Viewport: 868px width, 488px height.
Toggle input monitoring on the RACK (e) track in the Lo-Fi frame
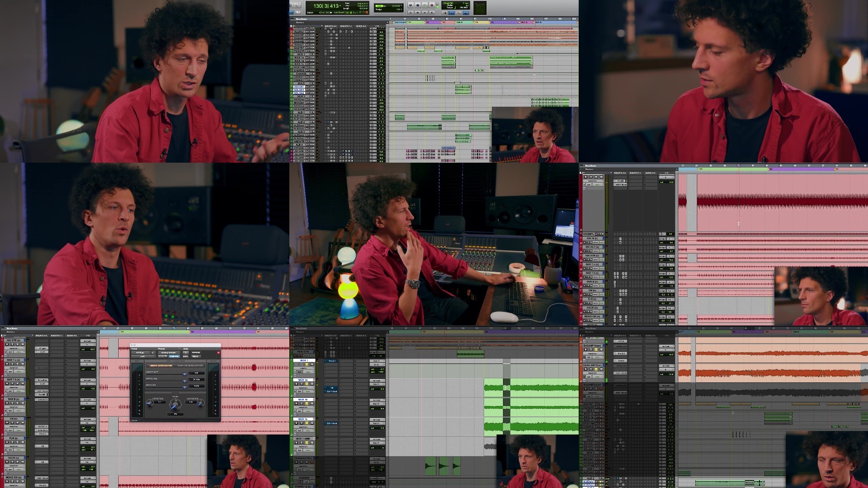pyautogui.click(x=12, y=462)
